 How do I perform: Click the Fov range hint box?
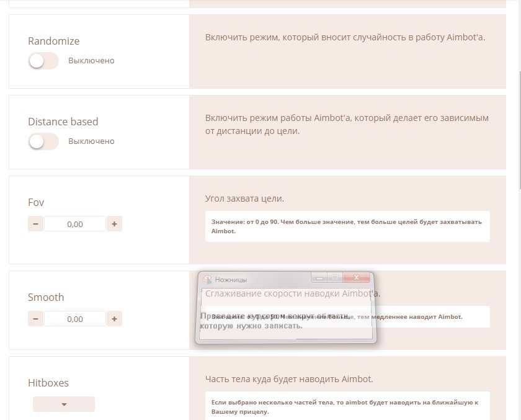point(347,226)
